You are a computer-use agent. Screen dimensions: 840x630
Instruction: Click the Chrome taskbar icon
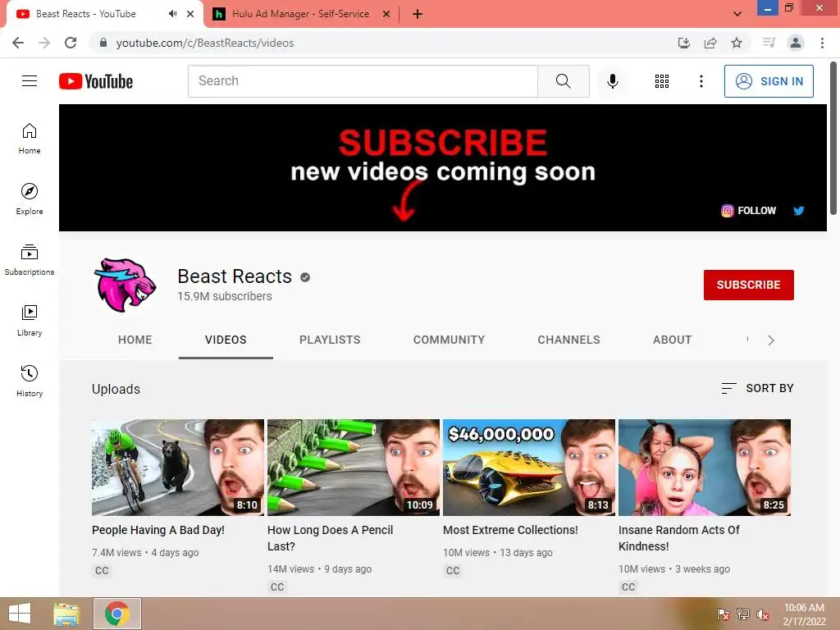coord(117,614)
